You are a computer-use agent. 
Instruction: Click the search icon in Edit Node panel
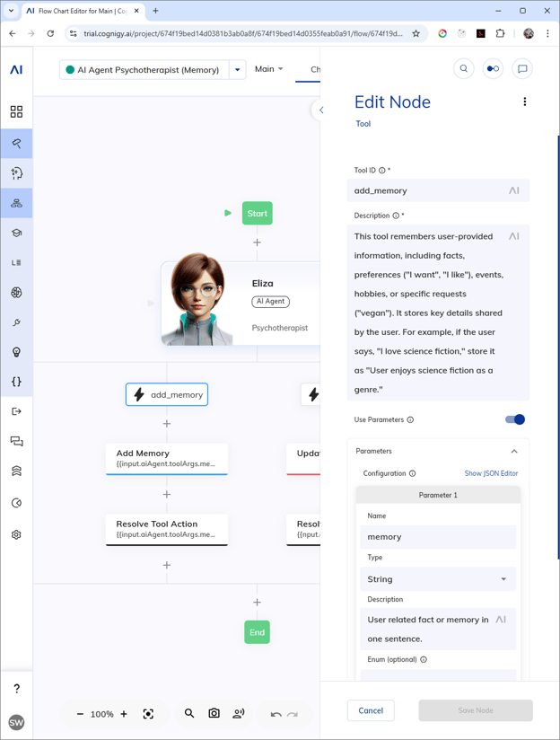click(x=464, y=69)
